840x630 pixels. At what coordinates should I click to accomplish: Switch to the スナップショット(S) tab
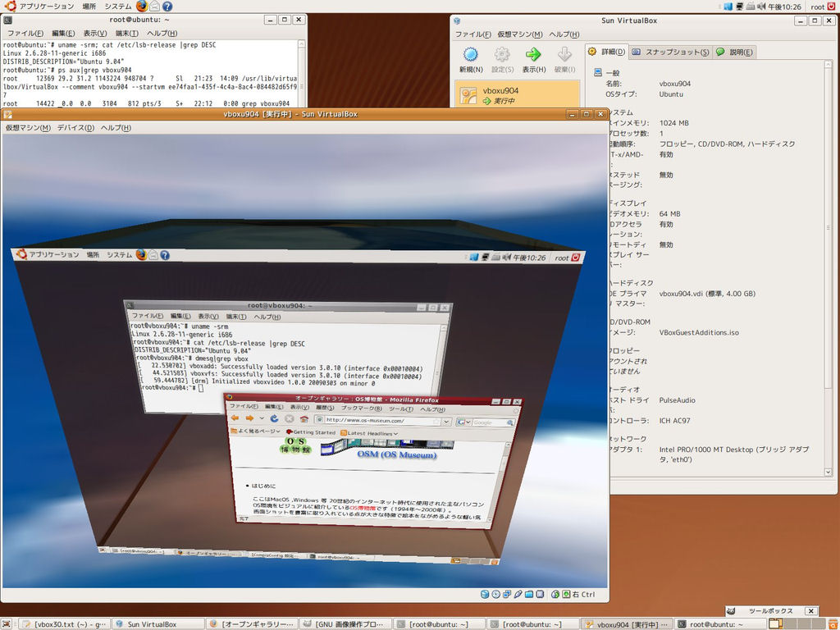(x=670, y=52)
